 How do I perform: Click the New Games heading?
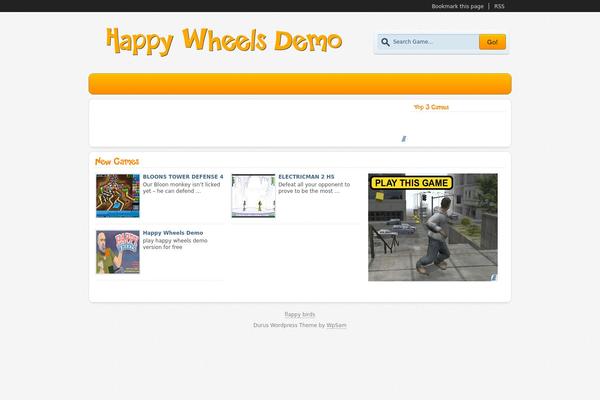coord(117,162)
